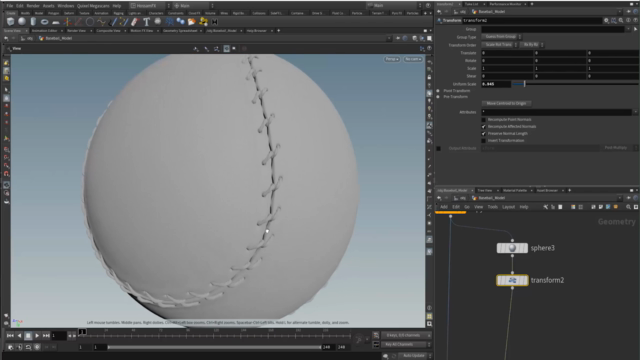This screenshot has width=640, height=360.
Task: Select the File shelf tool
Action: click(x=192, y=22)
